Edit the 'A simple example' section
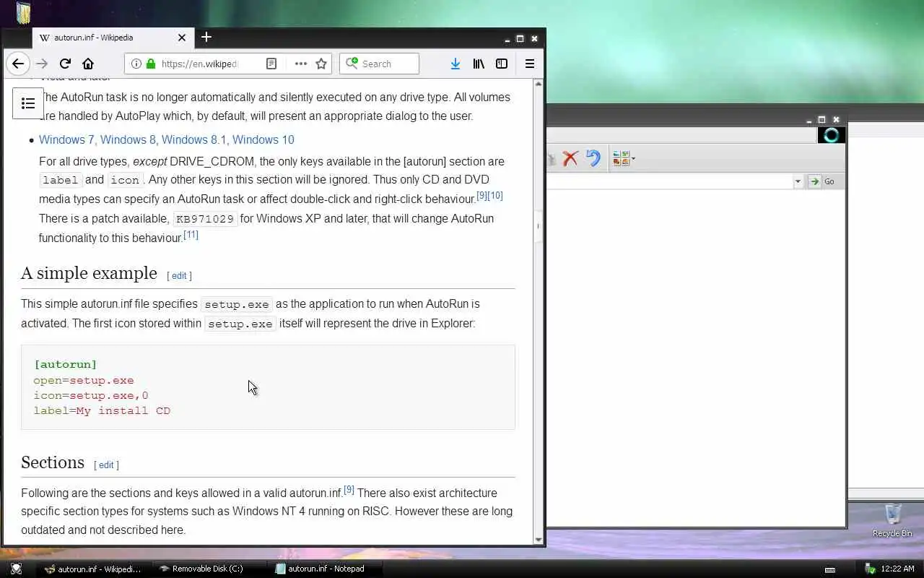 click(179, 275)
